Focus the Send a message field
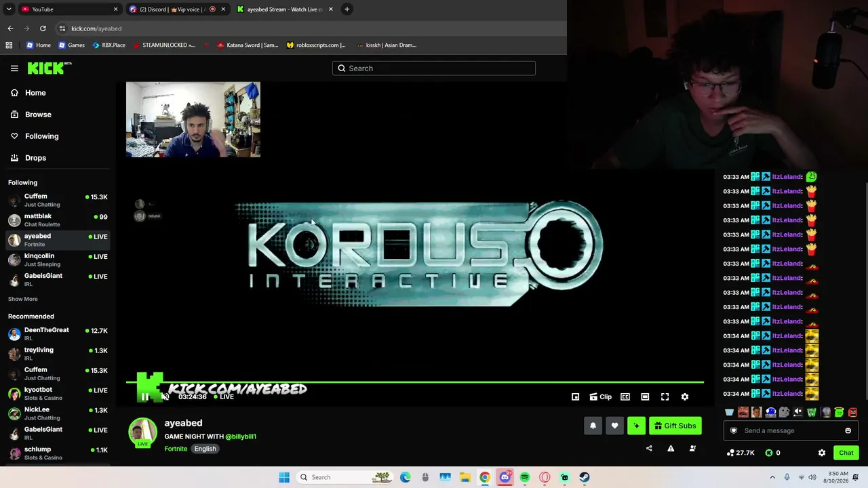868x488 pixels. point(790,431)
